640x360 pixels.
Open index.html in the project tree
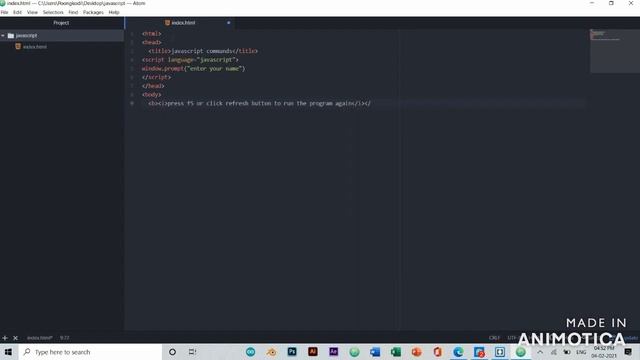pyautogui.click(x=35, y=47)
